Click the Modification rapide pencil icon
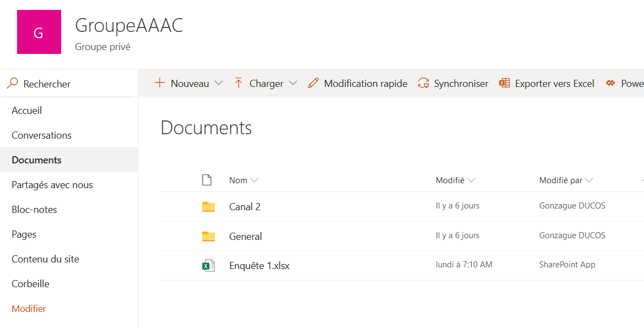644x329 pixels. (x=313, y=83)
